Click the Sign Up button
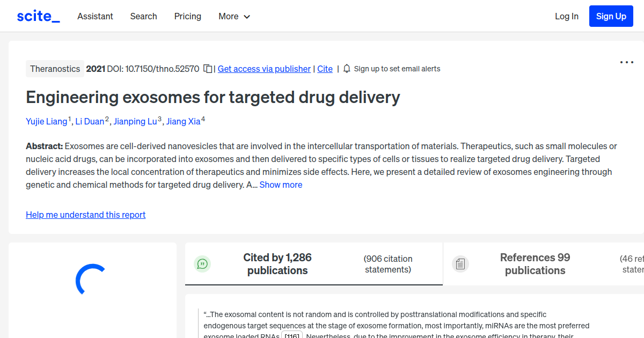Screen dimensions: 644x338 coord(611,16)
